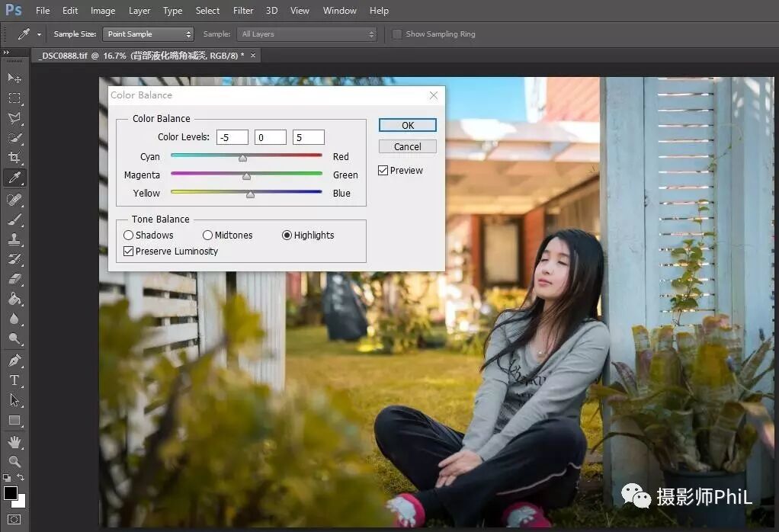Open the Filter menu
Image resolution: width=779 pixels, height=532 pixels.
(x=243, y=11)
